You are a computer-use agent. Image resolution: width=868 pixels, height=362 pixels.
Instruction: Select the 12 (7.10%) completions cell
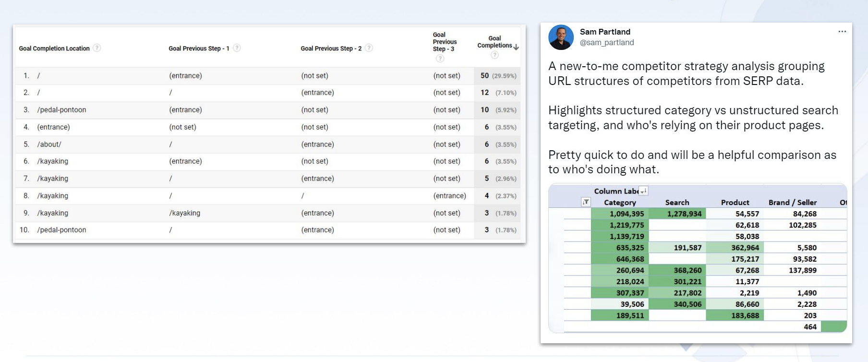point(498,93)
